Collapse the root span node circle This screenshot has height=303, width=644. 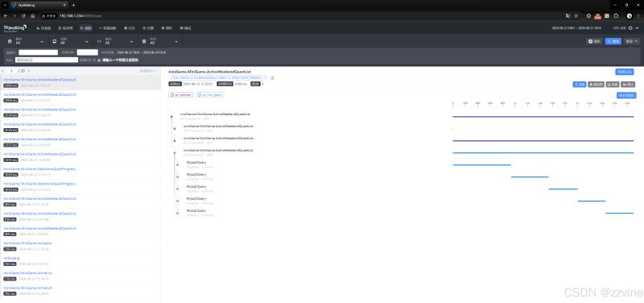point(171,117)
